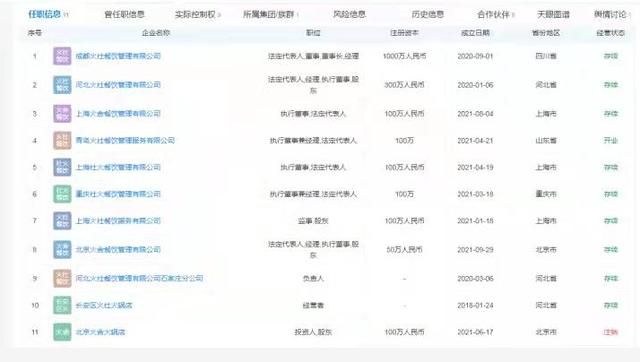Click the brown logo icon of 青岛火灶餐饮管理服务有限公司
This screenshot has height=362, width=640.
62,140
